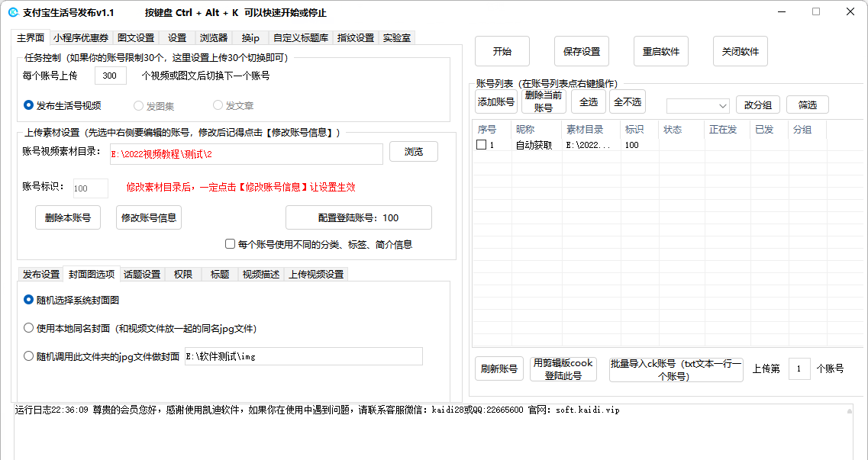Open the 标题 sub-tab

click(220, 274)
